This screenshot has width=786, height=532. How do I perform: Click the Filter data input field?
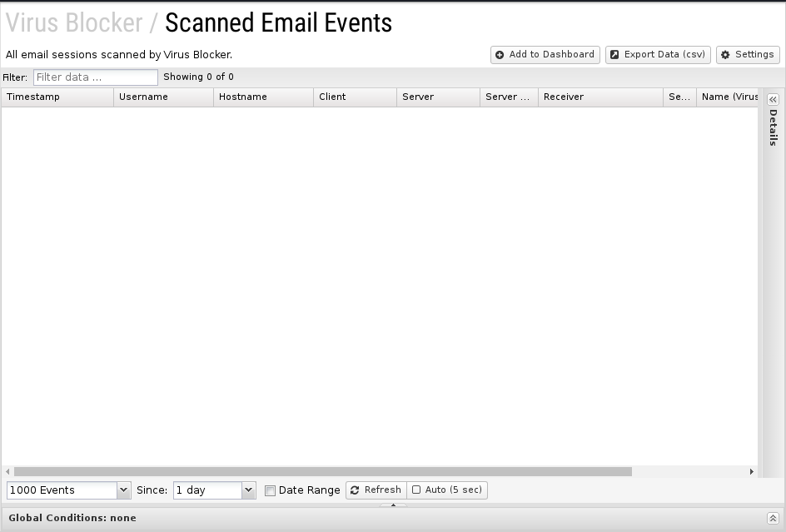click(95, 77)
